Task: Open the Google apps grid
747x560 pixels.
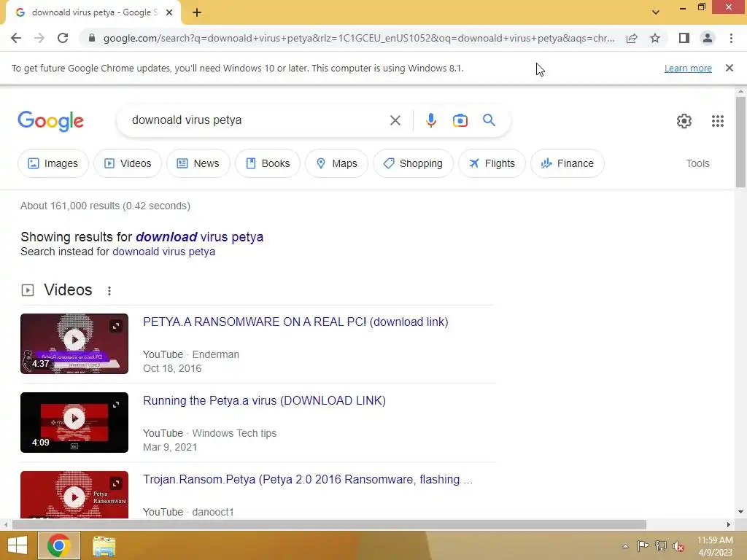Action: pos(718,121)
